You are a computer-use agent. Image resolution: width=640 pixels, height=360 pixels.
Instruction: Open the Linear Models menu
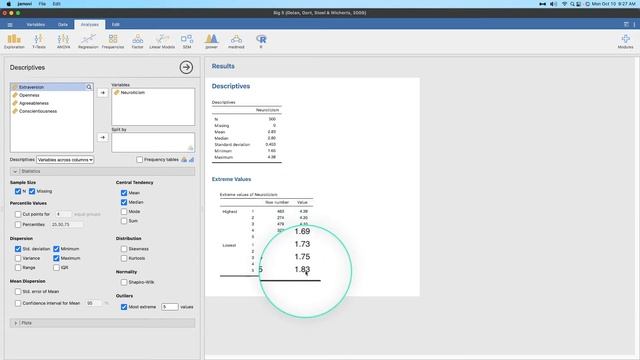(162, 42)
